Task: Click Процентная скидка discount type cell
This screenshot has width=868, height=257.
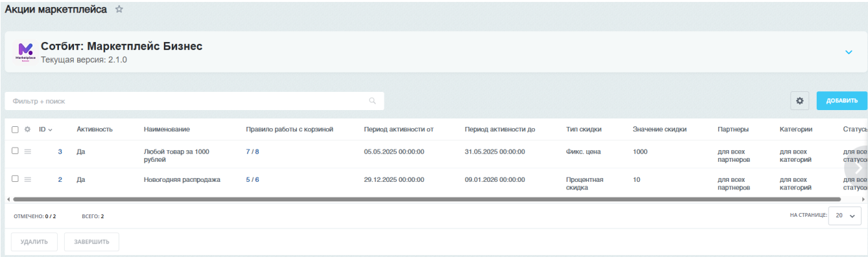Action: coord(585,184)
